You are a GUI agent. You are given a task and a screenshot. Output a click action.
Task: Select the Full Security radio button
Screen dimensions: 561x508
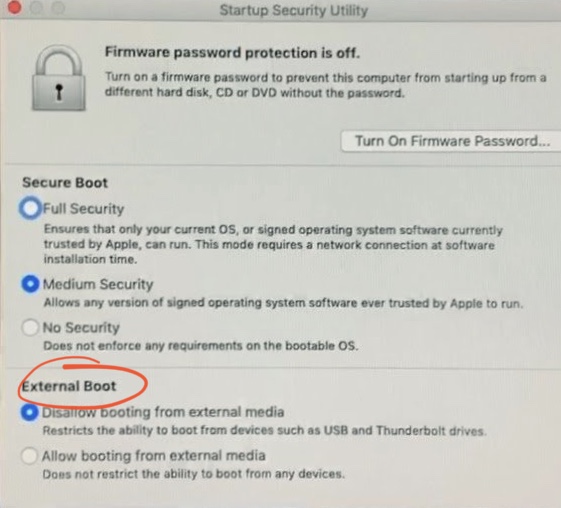pos(30,208)
